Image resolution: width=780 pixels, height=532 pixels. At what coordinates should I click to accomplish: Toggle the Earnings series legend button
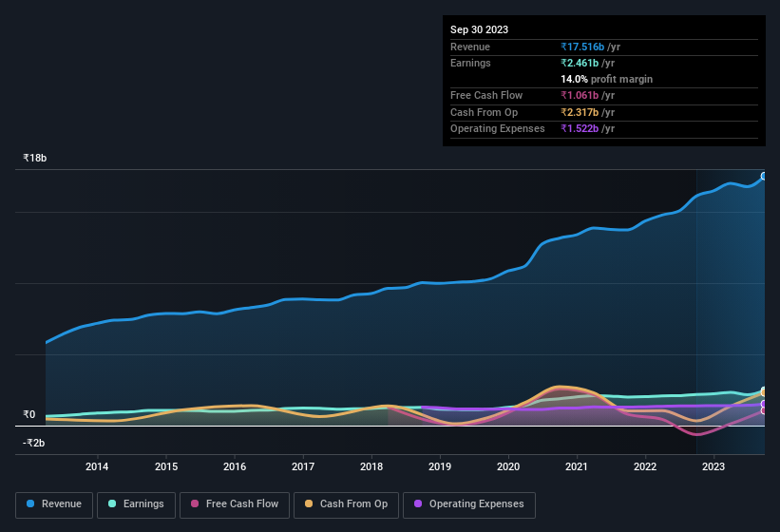(x=136, y=504)
